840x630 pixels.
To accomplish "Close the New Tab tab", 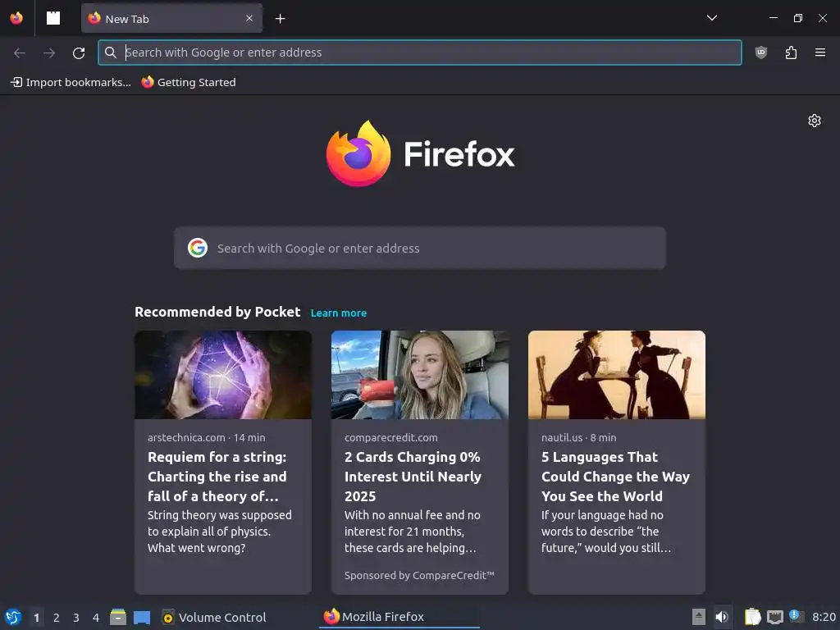I will tap(249, 18).
